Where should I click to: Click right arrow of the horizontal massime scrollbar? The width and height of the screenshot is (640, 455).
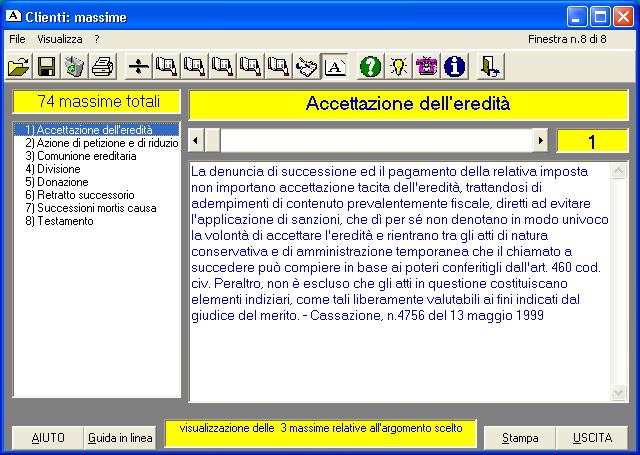pos(541,140)
